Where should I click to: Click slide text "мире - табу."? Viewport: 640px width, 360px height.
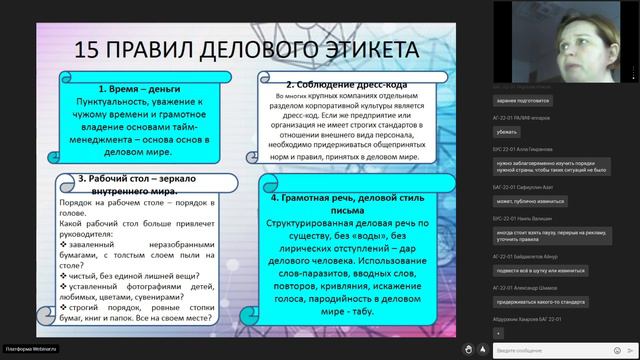pos(347,311)
